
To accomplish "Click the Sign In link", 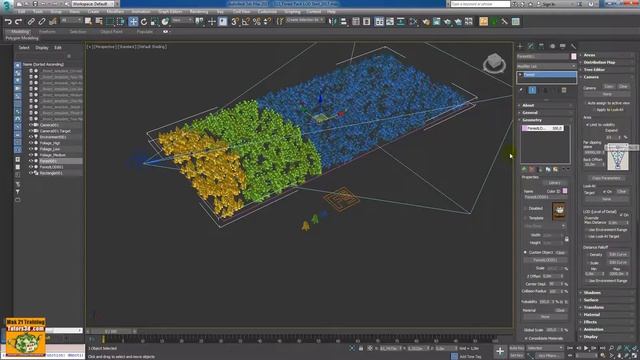I will click(549, 4).
